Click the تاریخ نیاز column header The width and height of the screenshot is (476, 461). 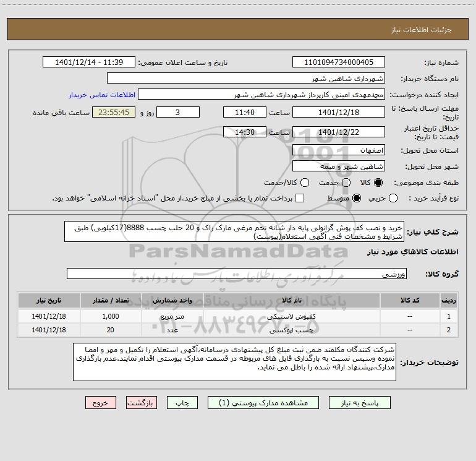coord(49,300)
